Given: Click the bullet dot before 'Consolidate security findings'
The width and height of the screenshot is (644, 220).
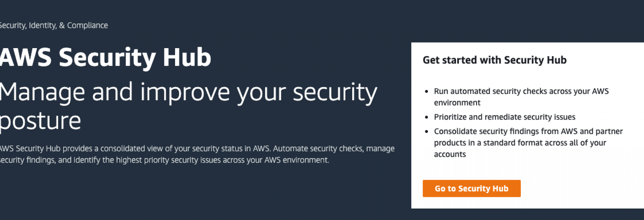Looking at the screenshot, I should [x=427, y=131].
